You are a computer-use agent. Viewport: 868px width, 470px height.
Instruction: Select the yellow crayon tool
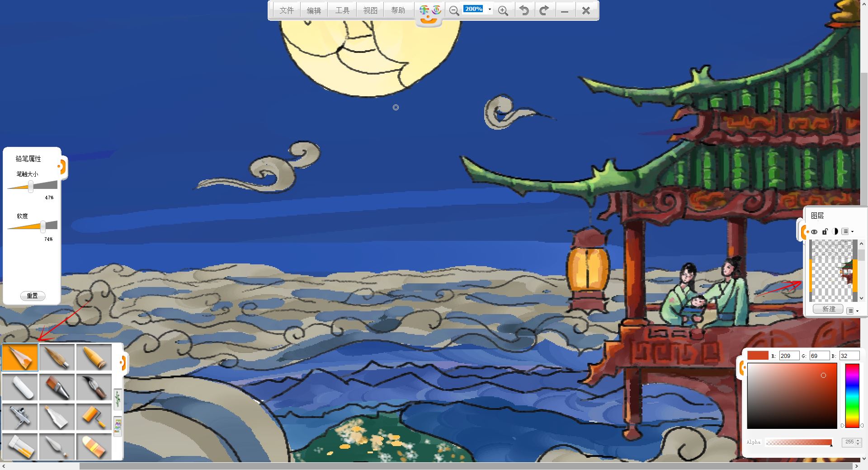pyautogui.click(x=94, y=357)
